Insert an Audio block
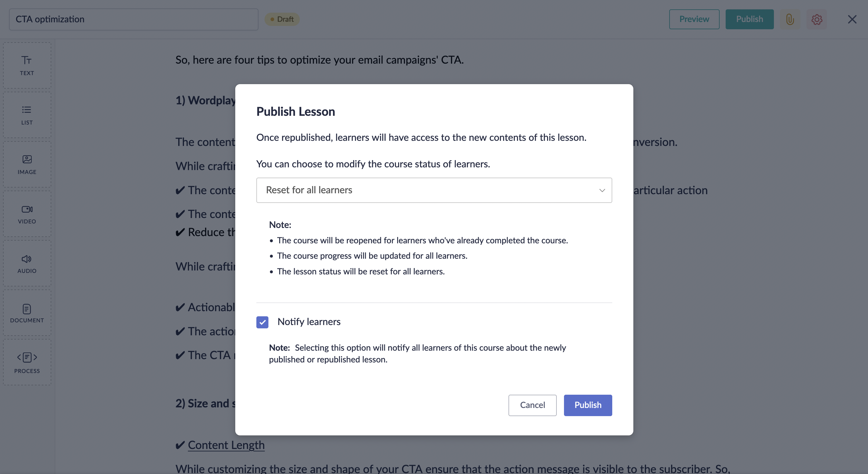This screenshot has height=474, width=868. (27, 264)
